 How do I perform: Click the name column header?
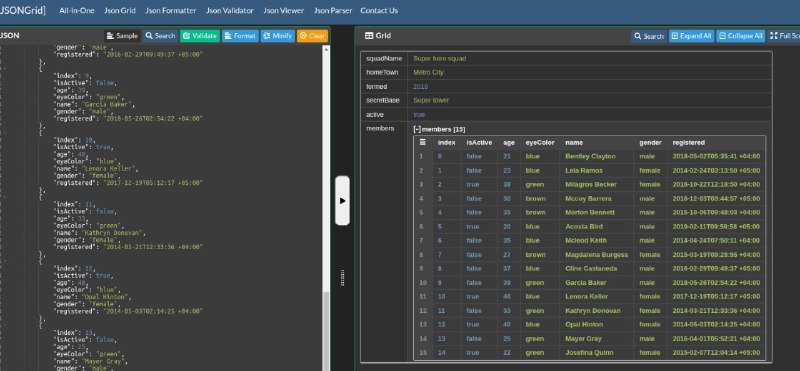[x=574, y=143]
